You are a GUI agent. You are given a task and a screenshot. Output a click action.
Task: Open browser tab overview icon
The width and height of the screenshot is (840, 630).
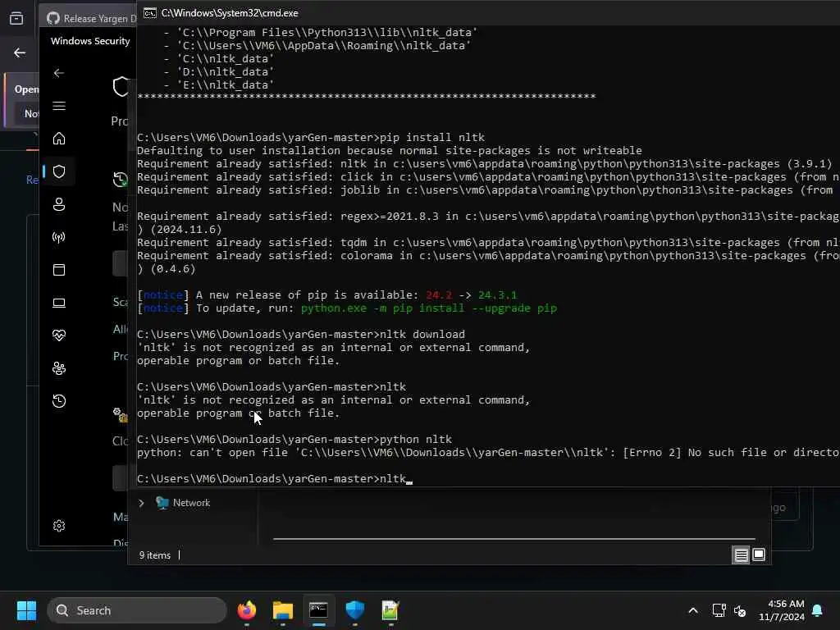[x=16, y=18]
